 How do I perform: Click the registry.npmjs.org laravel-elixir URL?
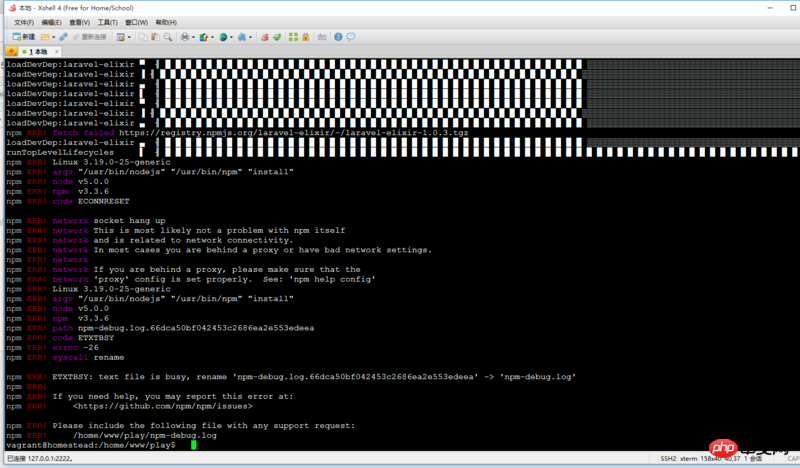tap(293, 133)
